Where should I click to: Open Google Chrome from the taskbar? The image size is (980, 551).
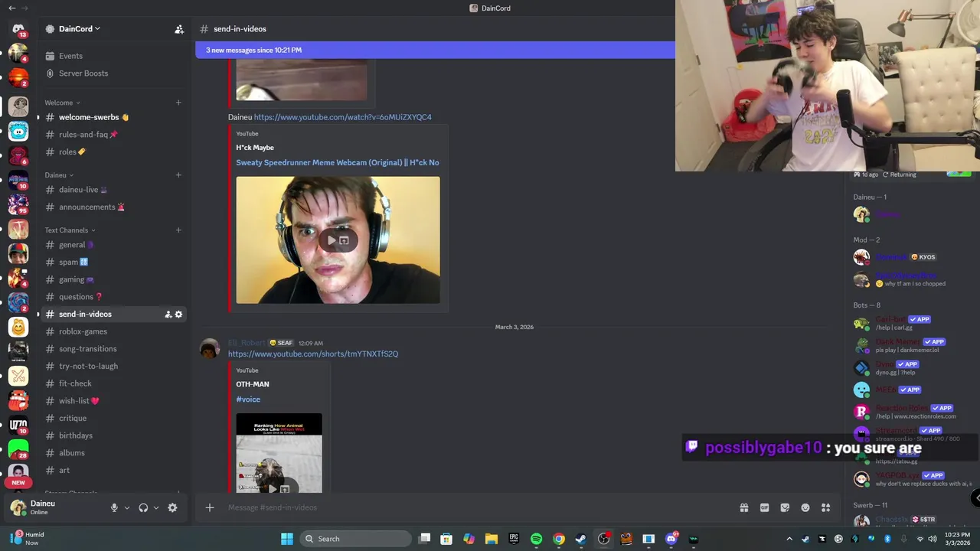point(559,539)
